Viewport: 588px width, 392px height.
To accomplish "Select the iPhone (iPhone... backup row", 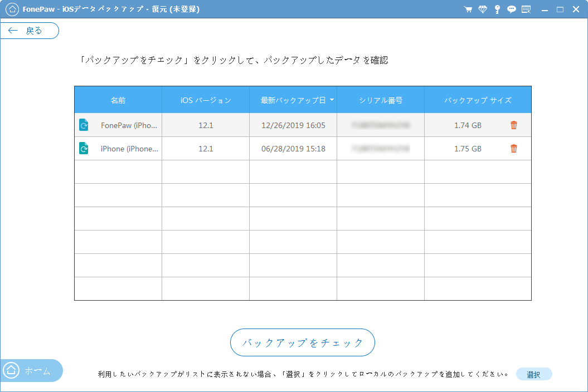I will click(303, 149).
